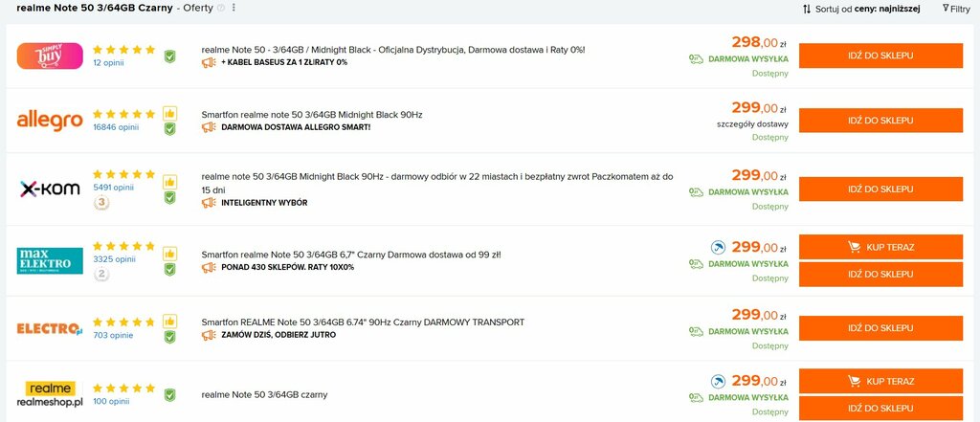Open the x-kom offer title mentioning 22 miastach

pos(437,183)
